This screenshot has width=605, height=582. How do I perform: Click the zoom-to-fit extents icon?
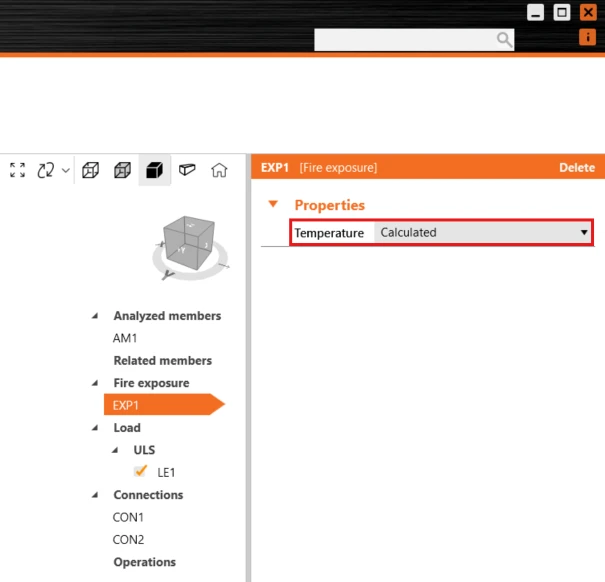point(17,170)
